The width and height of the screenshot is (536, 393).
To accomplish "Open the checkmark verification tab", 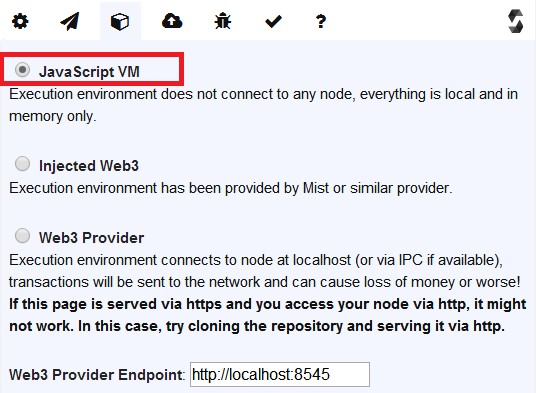I will coord(273,22).
